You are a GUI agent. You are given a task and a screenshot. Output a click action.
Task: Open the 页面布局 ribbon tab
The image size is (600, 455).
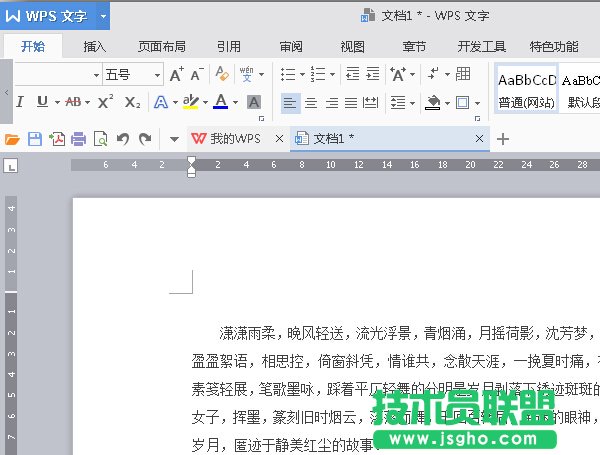[x=162, y=46]
